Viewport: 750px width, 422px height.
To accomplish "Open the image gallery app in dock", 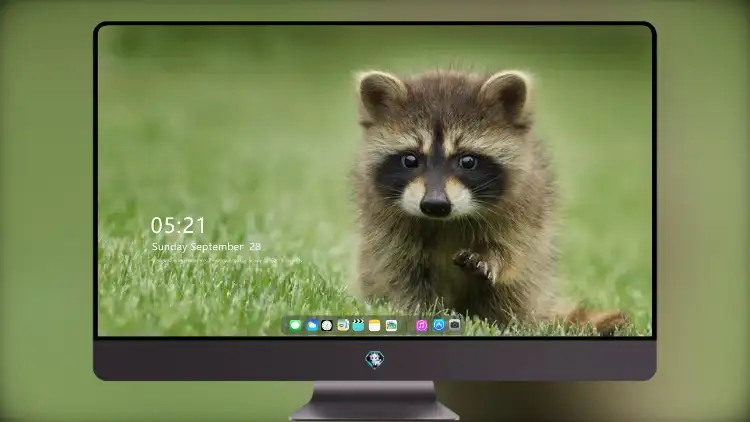I will [391, 325].
